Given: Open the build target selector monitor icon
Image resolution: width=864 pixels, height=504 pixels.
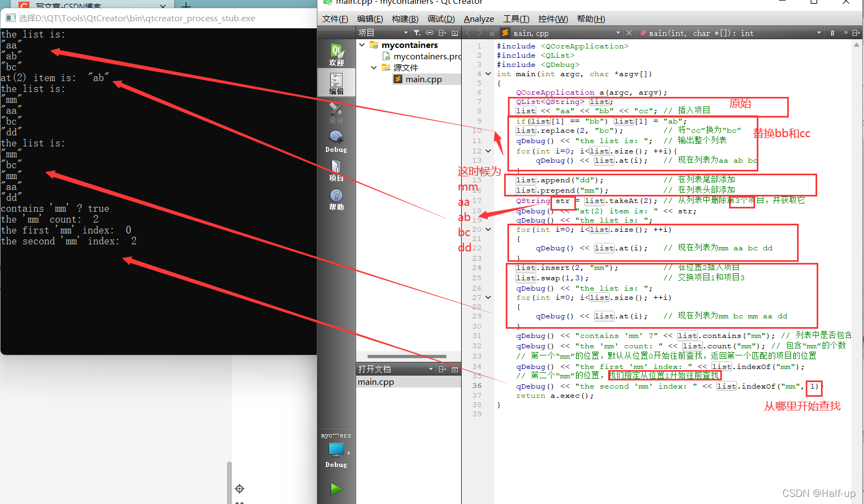Looking at the screenshot, I should 336,452.
